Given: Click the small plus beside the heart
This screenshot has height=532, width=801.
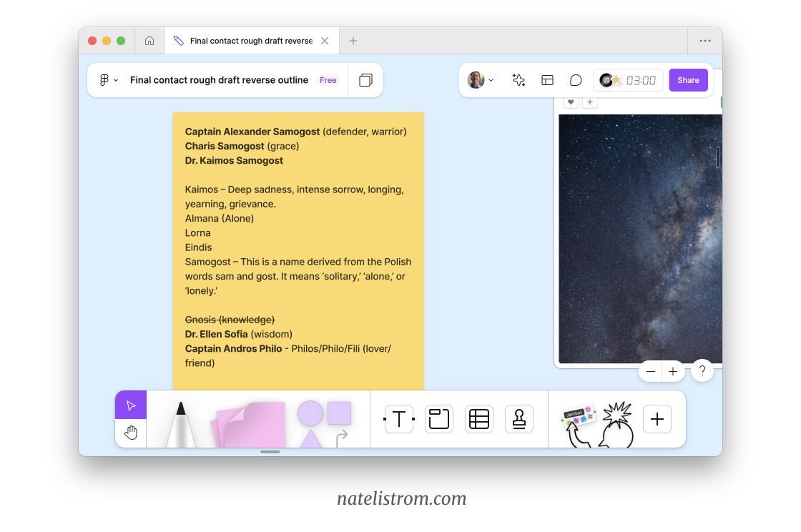Looking at the screenshot, I should click(x=590, y=102).
